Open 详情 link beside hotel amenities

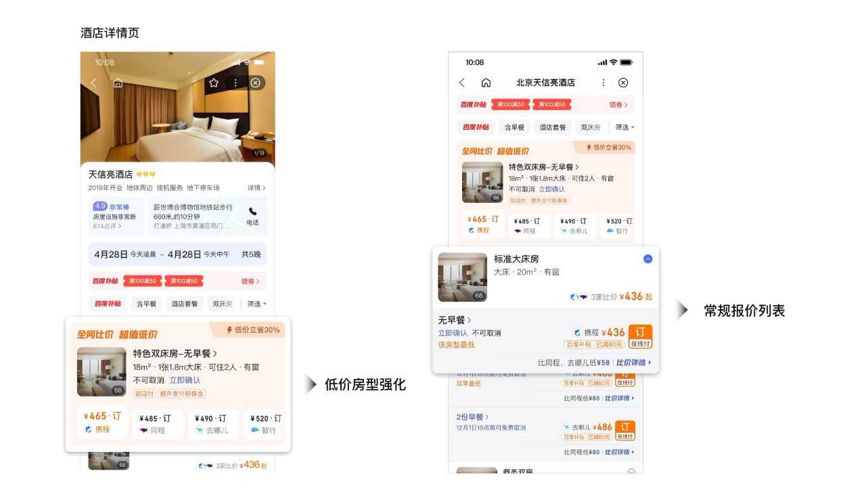coord(256,187)
